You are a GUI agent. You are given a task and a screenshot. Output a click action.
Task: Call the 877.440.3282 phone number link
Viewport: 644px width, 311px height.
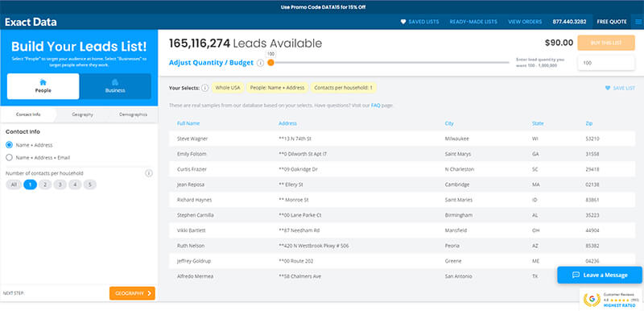pos(569,22)
